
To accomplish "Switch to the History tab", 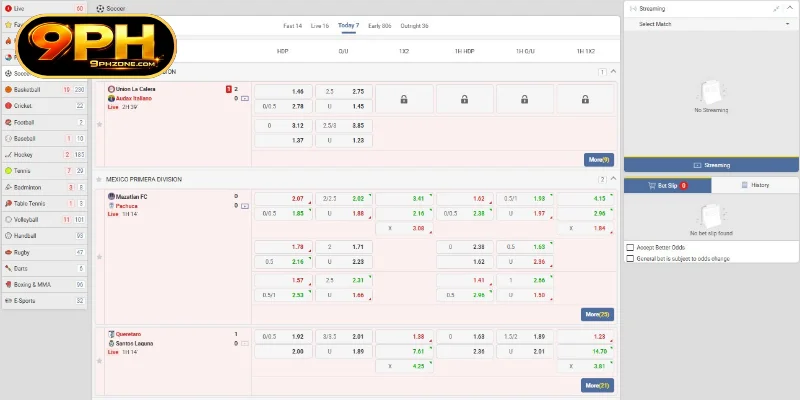I will pos(755,185).
